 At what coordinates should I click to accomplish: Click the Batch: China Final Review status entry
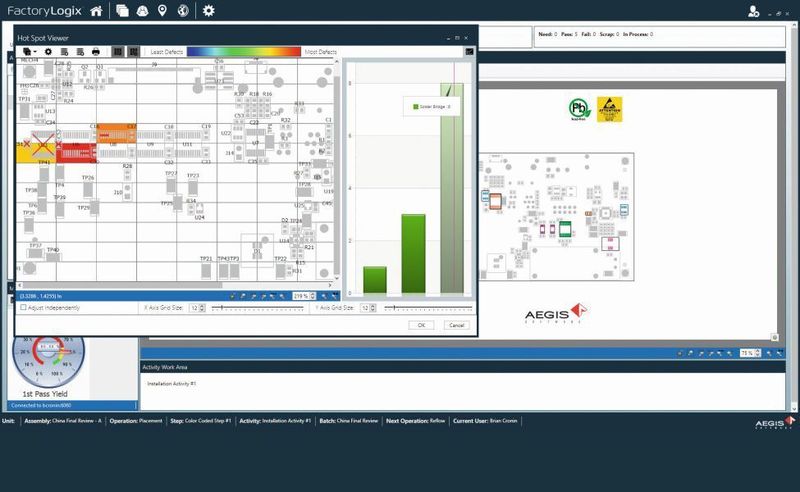tap(348, 421)
